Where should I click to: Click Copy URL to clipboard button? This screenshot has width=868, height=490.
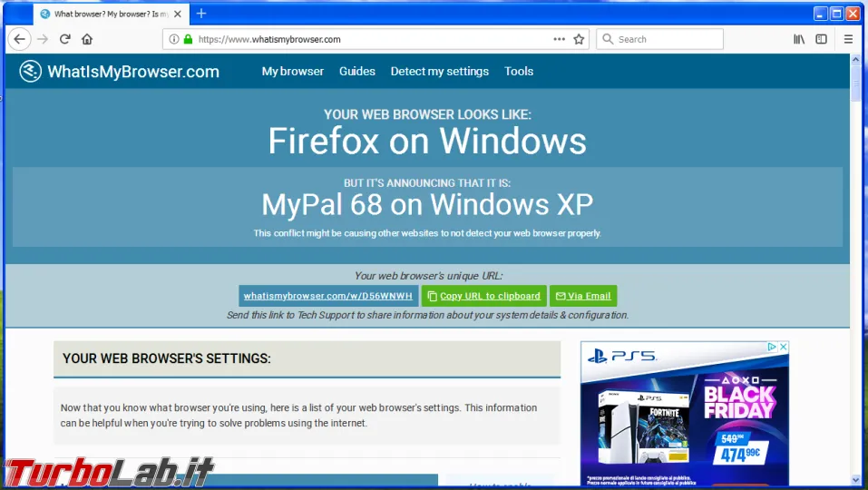(483, 296)
